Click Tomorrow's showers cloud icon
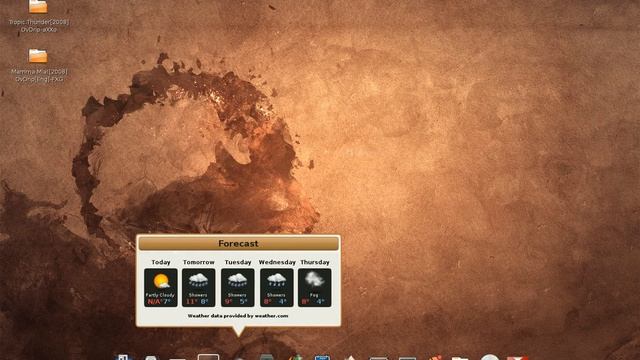Screen dimensions: 640x360 (198, 280)
